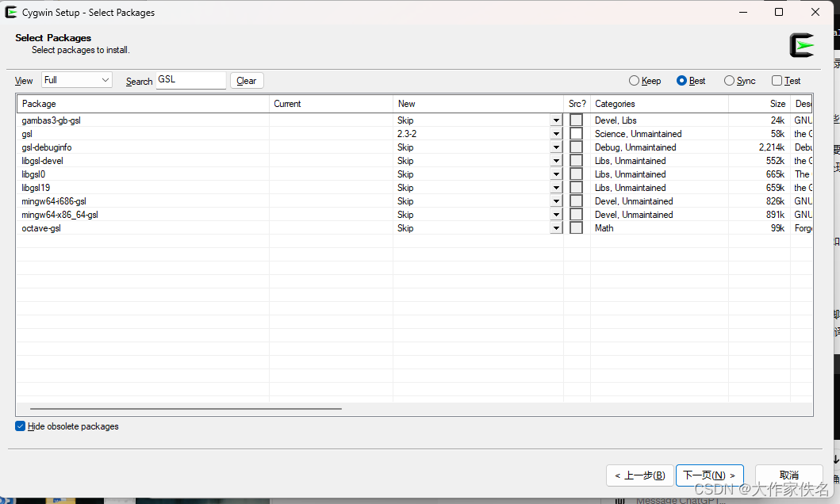The image size is (840, 504).
Task: Check Src box for mingw64-x86_64-gsl
Action: pyautogui.click(x=576, y=214)
